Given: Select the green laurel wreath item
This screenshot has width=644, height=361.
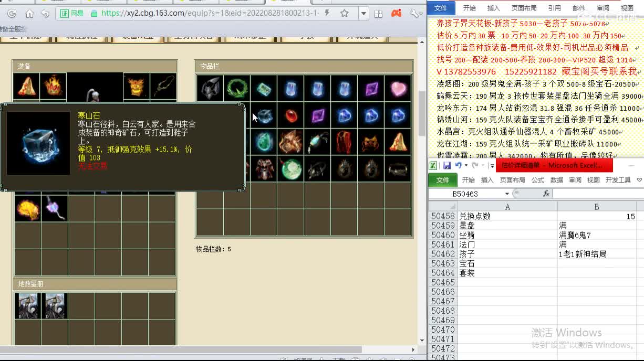Looking at the screenshot, I should [x=237, y=89].
